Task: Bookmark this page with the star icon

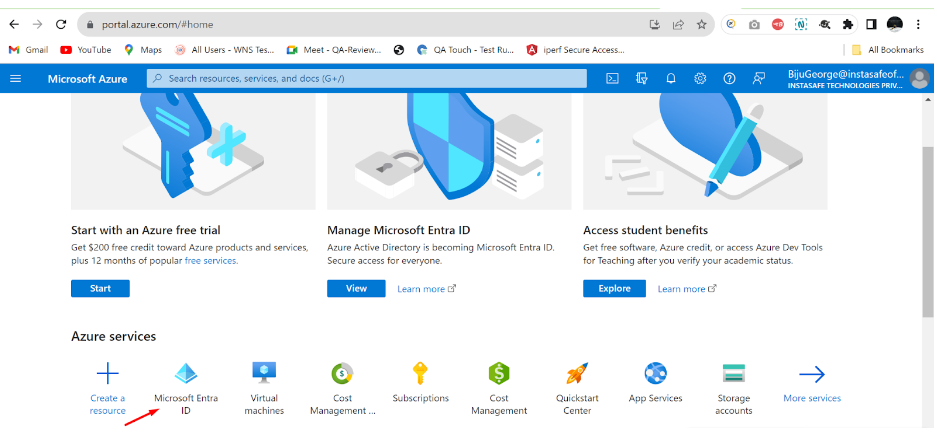Action: [x=702, y=24]
